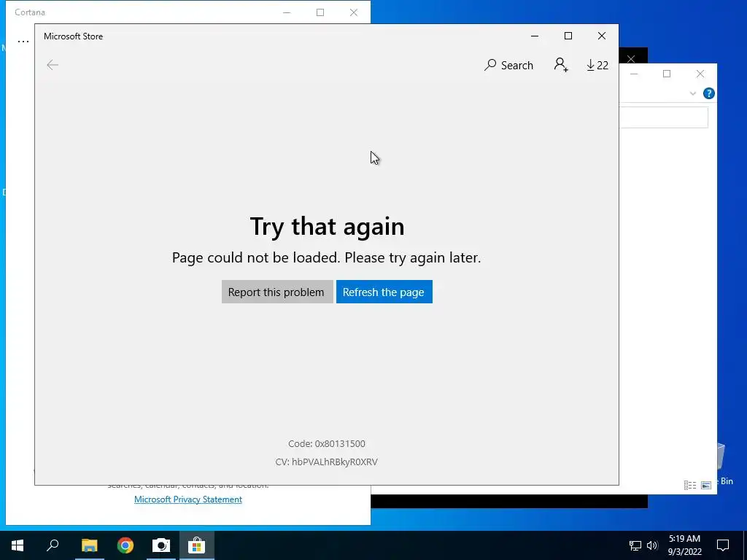Open taskbar search
This screenshot has height=560, width=747.
[x=53, y=545]
